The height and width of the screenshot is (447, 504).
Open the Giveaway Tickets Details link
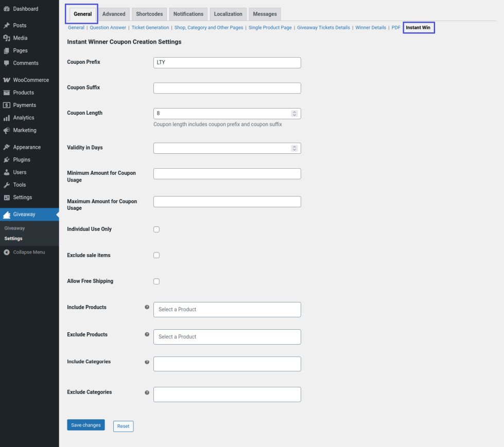323,28
